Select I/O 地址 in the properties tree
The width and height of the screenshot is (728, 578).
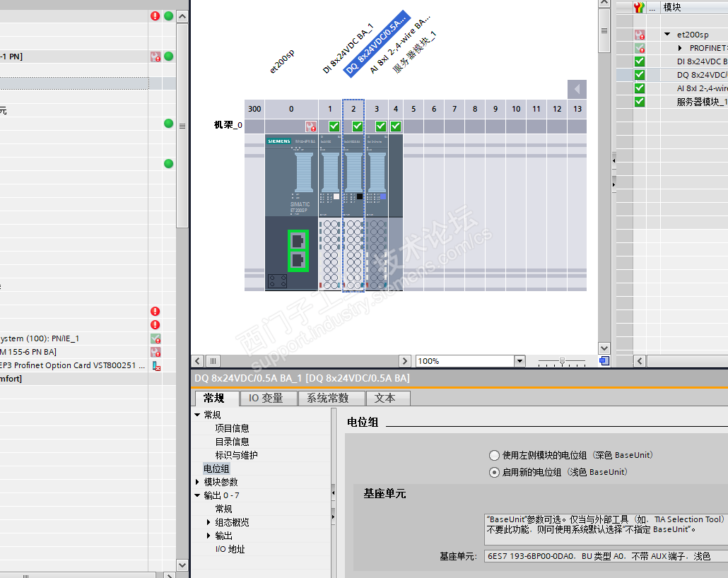point(230,549)
